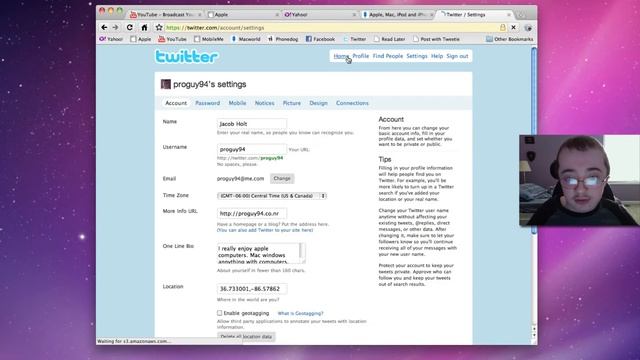Click the Location field
This screenshot has height=360, width=640.
[x=252, y=289]
